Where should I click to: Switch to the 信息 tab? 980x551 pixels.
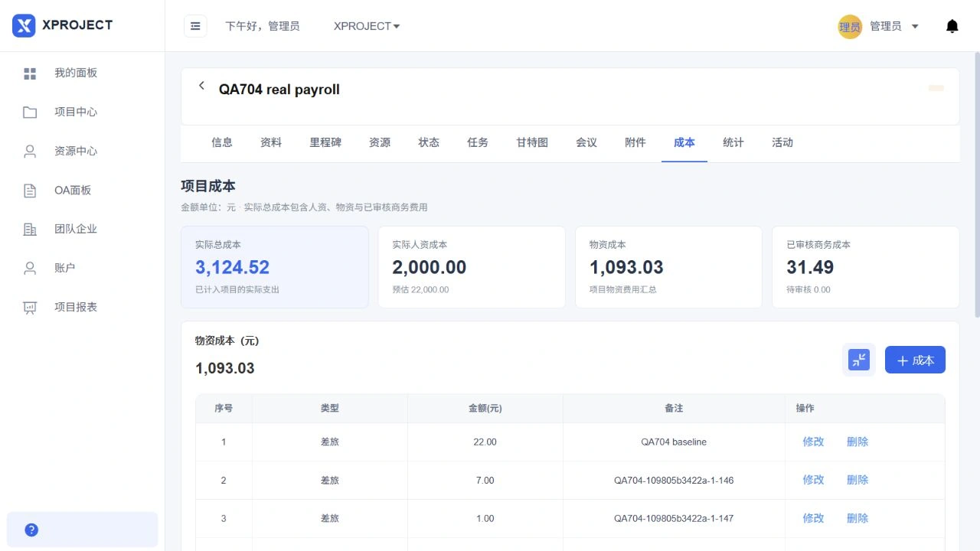coord(222,142)
